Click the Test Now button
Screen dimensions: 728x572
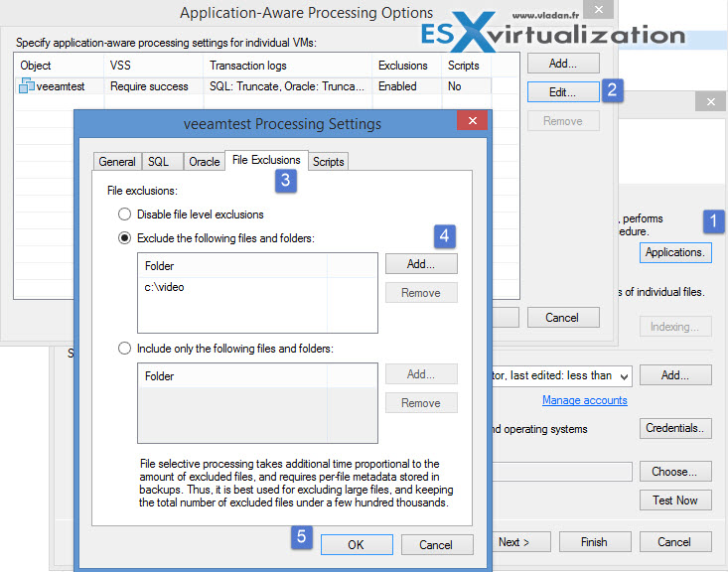coord(675,500)
